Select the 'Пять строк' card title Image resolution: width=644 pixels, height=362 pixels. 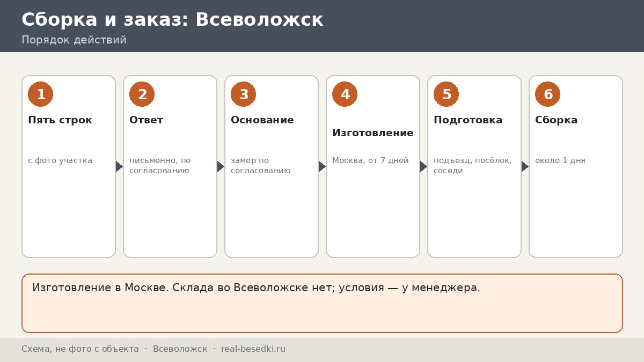tap(60, 120)
